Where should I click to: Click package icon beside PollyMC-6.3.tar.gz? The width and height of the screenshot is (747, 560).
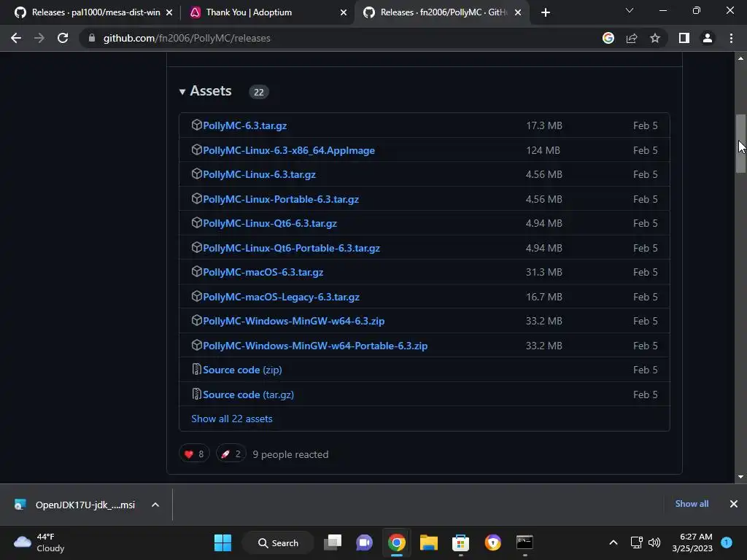196,125
